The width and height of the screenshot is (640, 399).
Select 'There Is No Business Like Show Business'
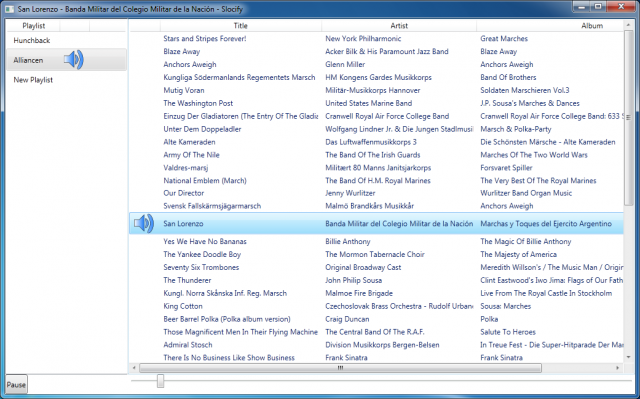pos(229,358)
